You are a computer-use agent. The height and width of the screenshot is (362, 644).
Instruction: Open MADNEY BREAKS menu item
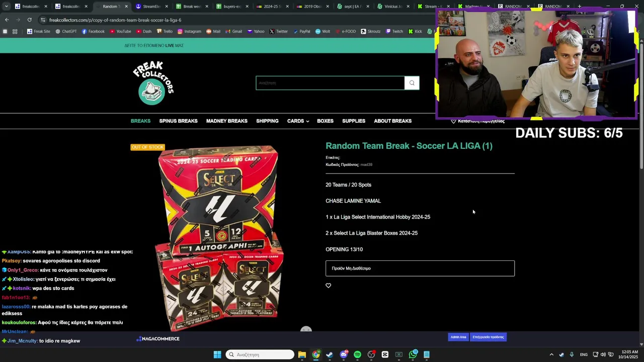tap(226, 121)
